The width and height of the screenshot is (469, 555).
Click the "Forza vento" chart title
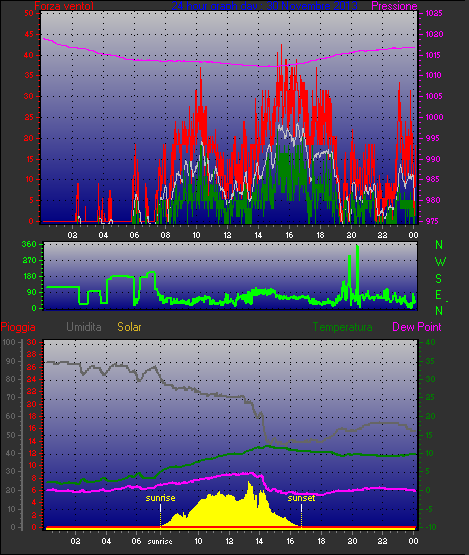coord(64,6)
